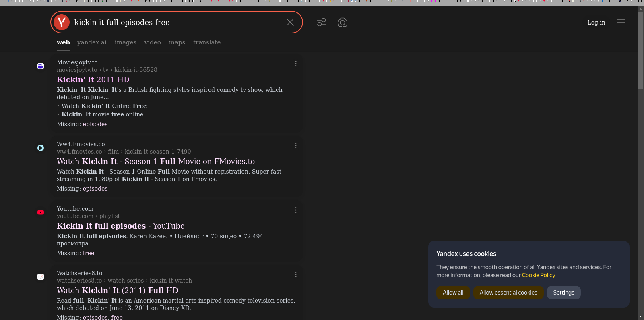Open cookie Settings button
The width and height of the screenshot is (644, 320).
point(563,293)
